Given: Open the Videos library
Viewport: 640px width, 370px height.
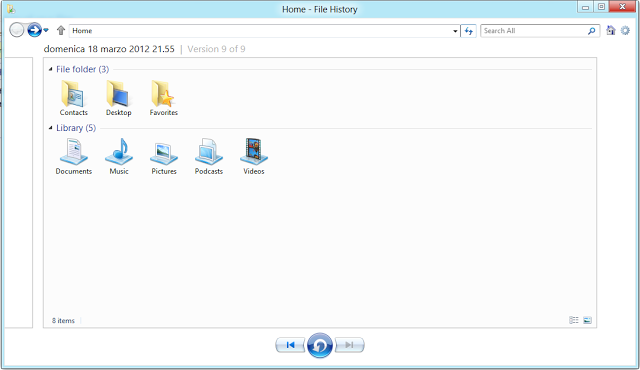Looking at the screenshot, I should click(253, 157).
